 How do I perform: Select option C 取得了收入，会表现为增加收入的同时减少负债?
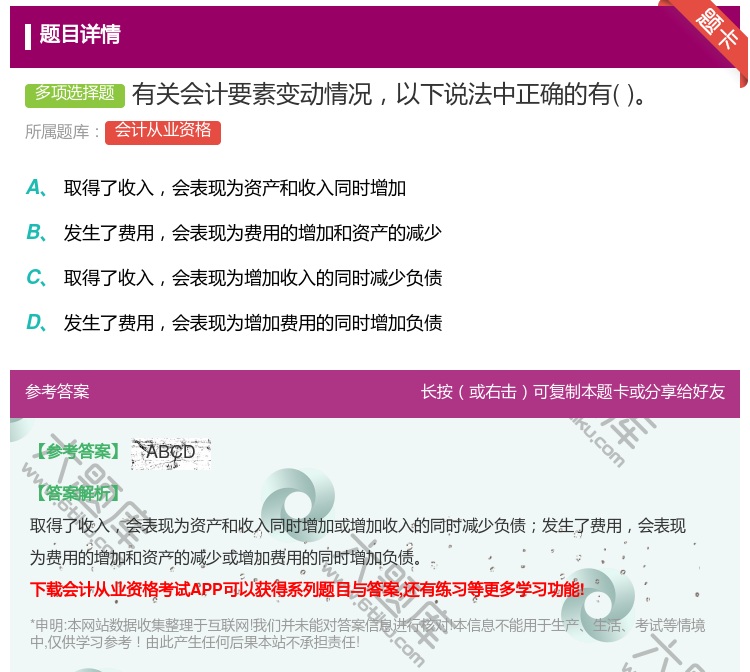[234, 278]
